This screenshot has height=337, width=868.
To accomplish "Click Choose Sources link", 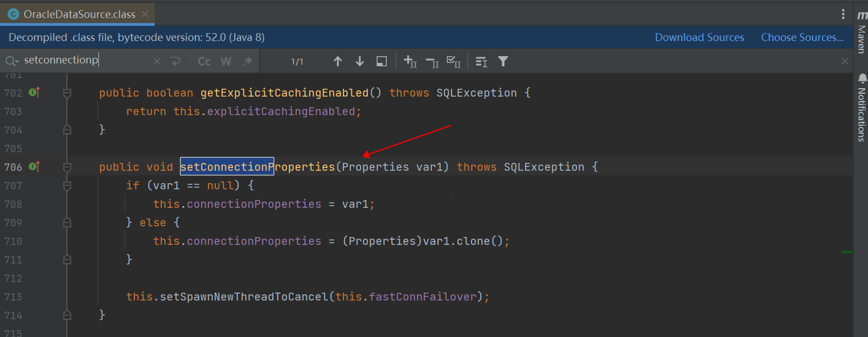I will coord(802,38).
